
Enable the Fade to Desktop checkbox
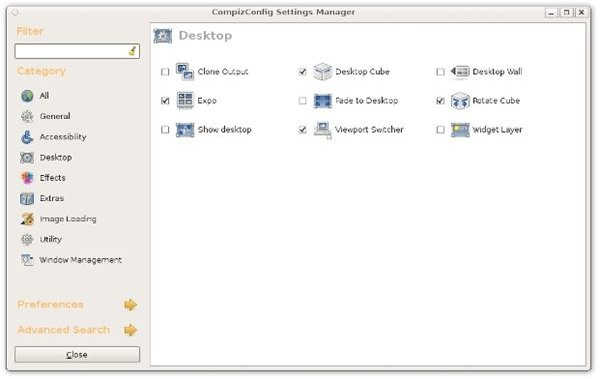pyautogui.click(x=303, y=101)
